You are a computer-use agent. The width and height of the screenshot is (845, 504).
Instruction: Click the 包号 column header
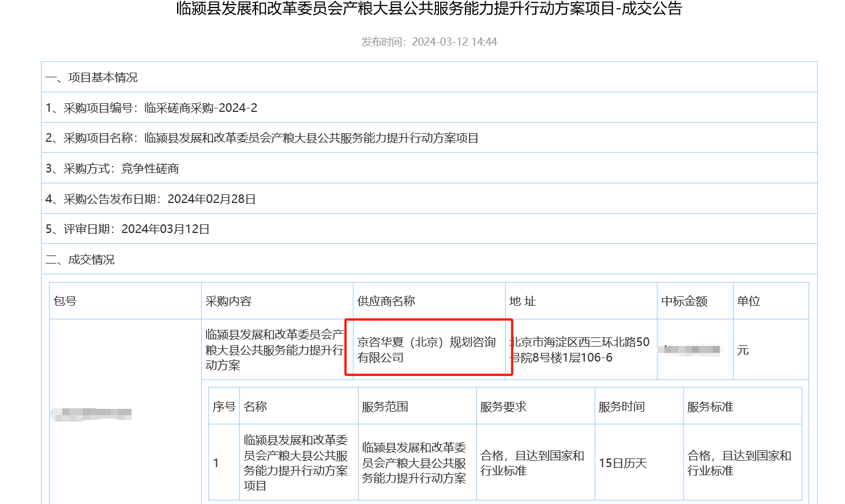[125, 301]
